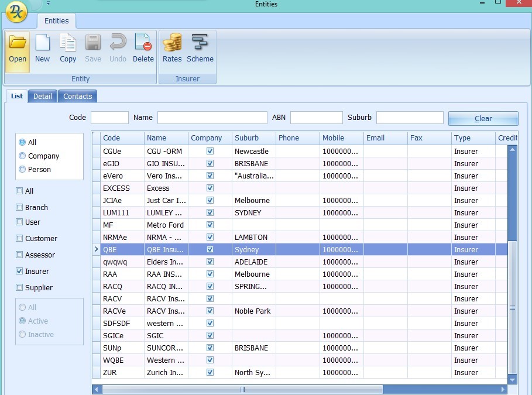Tick the User checkbox
532x395 pixels.
pos(19,222)
